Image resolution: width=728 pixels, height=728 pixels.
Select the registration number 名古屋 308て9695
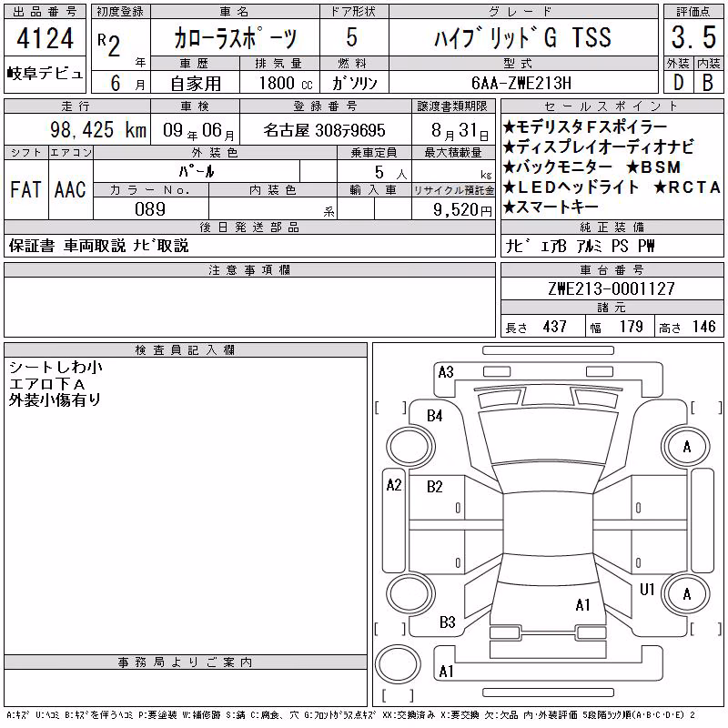point(325,130)
